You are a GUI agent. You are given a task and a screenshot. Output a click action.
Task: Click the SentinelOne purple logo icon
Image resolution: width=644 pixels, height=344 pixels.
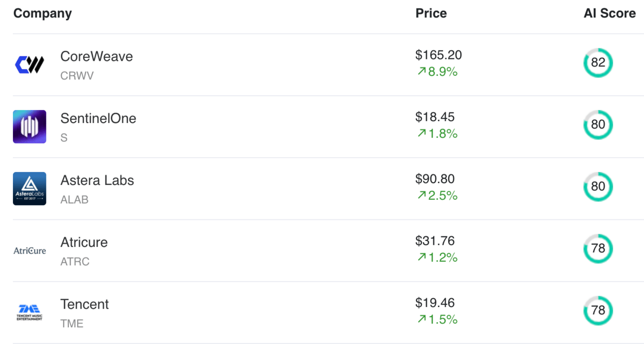point(29,127)
